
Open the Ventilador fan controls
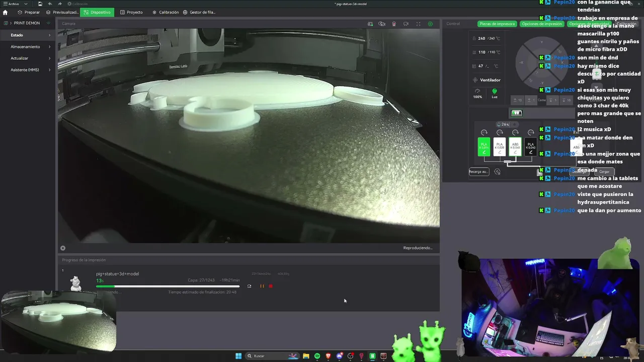click(487, 80)
